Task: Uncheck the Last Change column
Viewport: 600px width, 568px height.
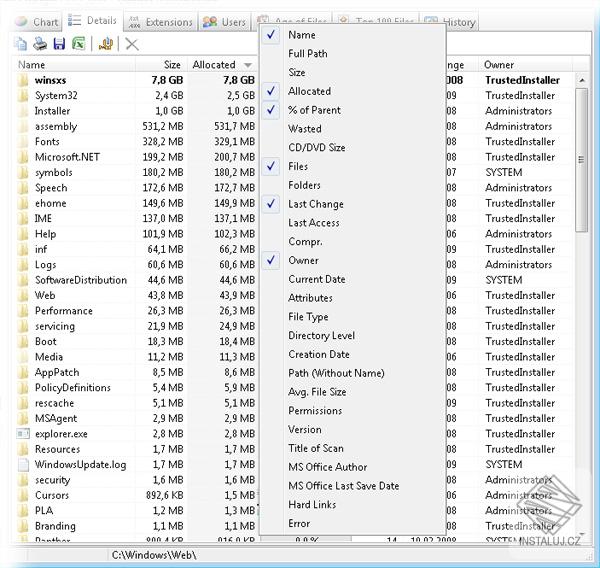Action: pos(315,204)
